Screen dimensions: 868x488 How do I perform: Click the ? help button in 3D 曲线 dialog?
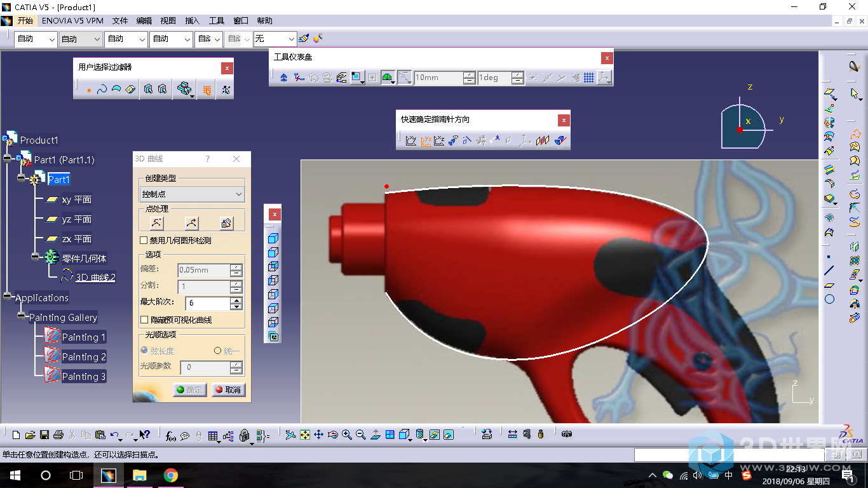207,159
